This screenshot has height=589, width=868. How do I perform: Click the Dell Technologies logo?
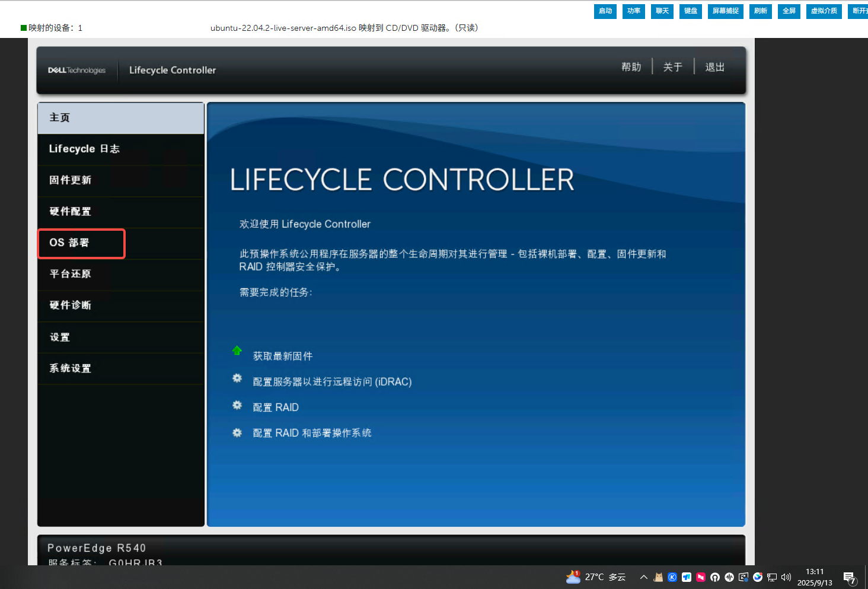76,70
